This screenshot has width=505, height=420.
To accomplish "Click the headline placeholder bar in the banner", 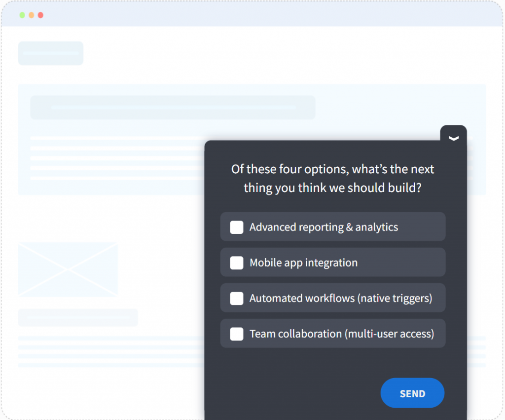I will tap(173, 107).
